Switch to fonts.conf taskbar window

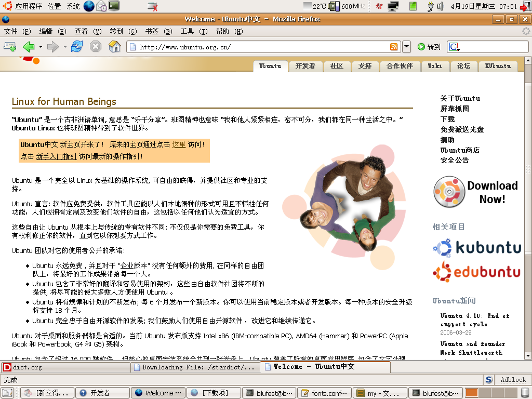(325, 393)
